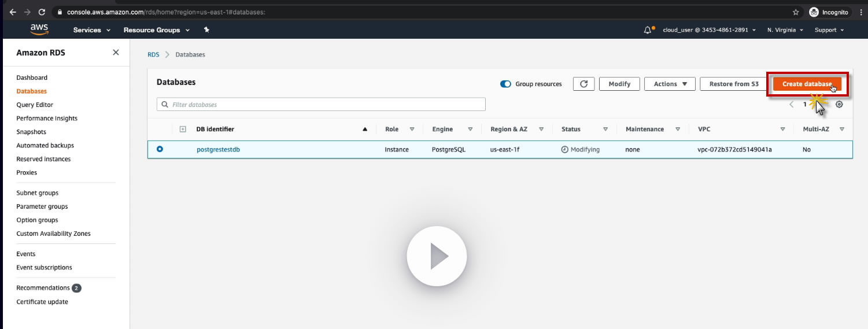Sort by the Status column
The image size is (868, 329).
click(605, 130)
